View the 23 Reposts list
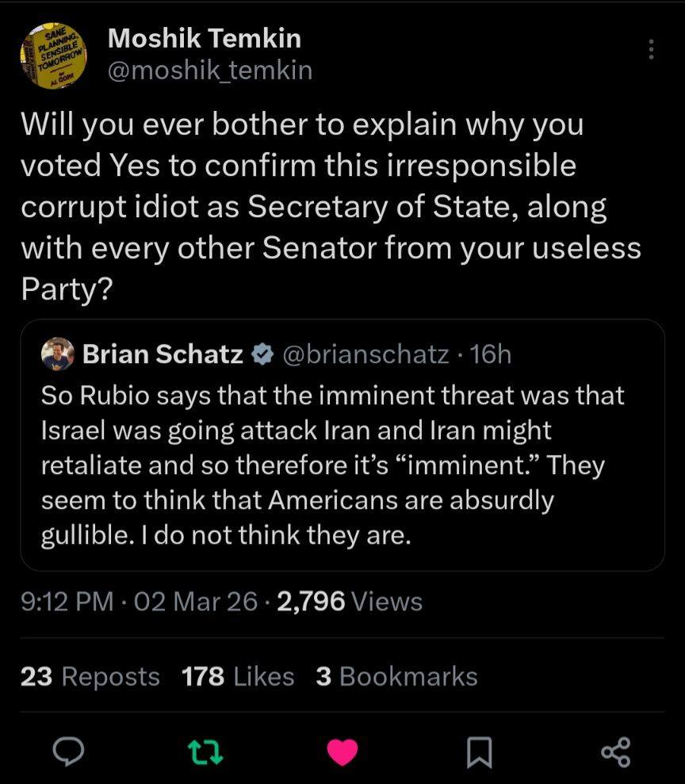Image resolution: width=685 pixels, height=784 pixels. [90, 676]
